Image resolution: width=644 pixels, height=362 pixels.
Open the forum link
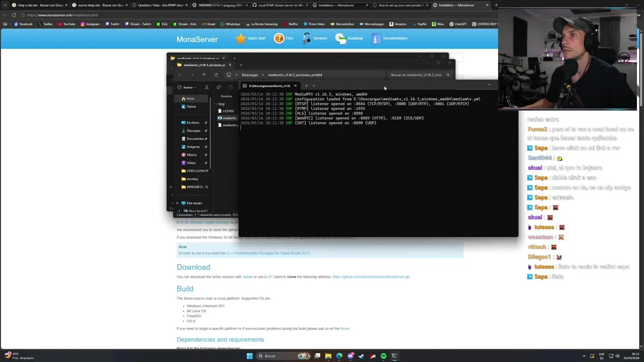click(x=345, y=329)
